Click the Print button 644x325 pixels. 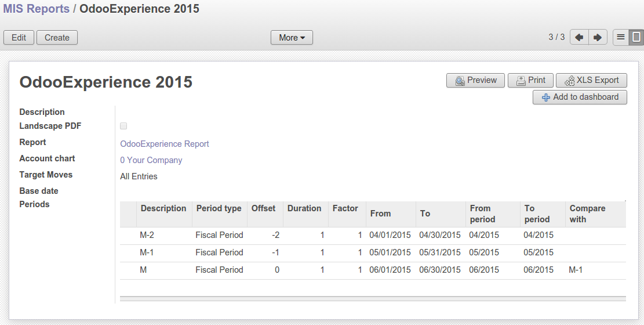click(x=530, y=80)
